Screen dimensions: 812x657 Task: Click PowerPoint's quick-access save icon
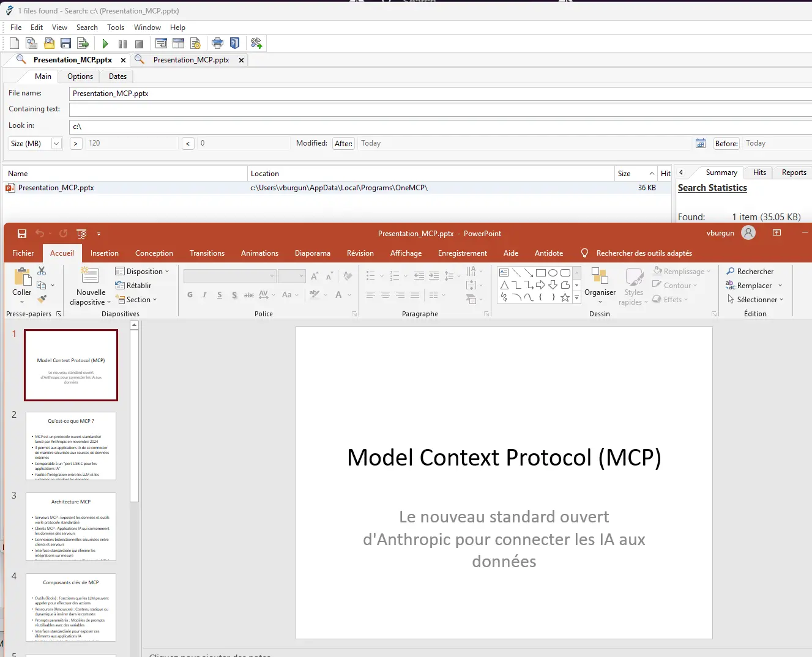[22, 234]
